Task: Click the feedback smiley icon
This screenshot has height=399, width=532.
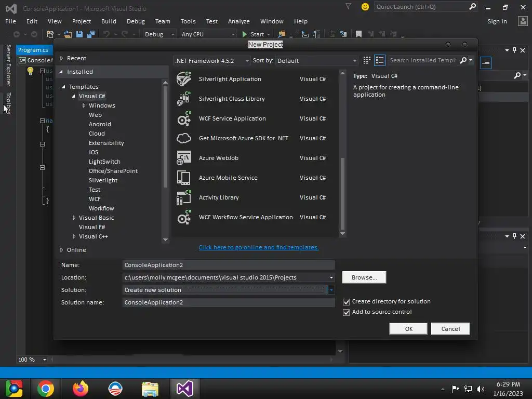Action: 365,7
